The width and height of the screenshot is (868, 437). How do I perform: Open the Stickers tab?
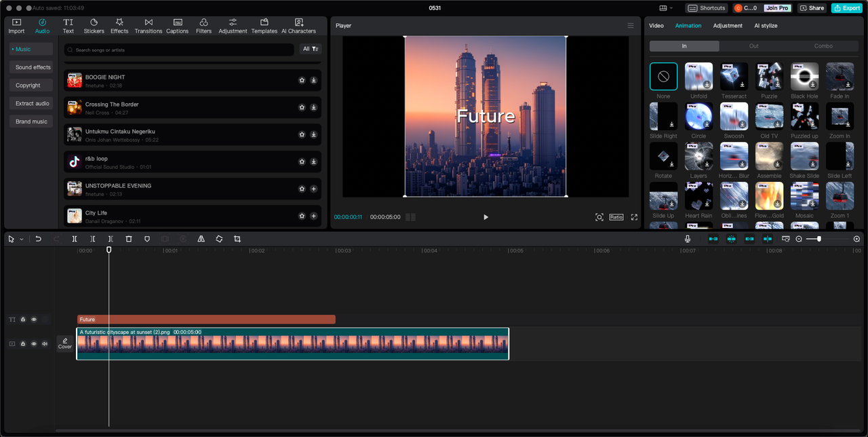94,26
